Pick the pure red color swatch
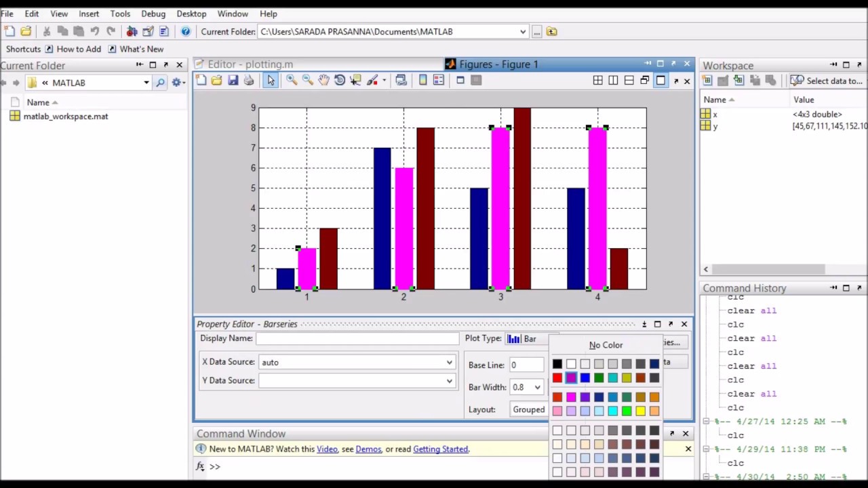This screenshot has width=868, height=488. (x=557, y=378)
